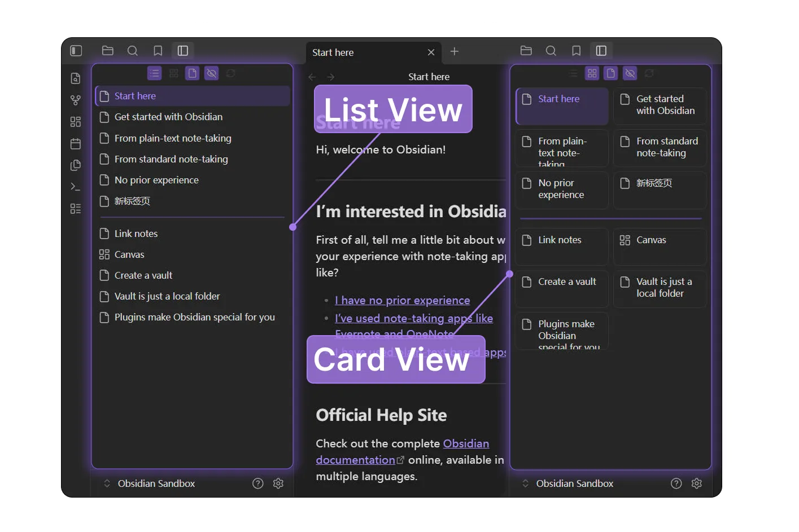Open the right Obsidian Sandbox vault switcher
This screenshot has height=532, width=799.
click(568, 483)
